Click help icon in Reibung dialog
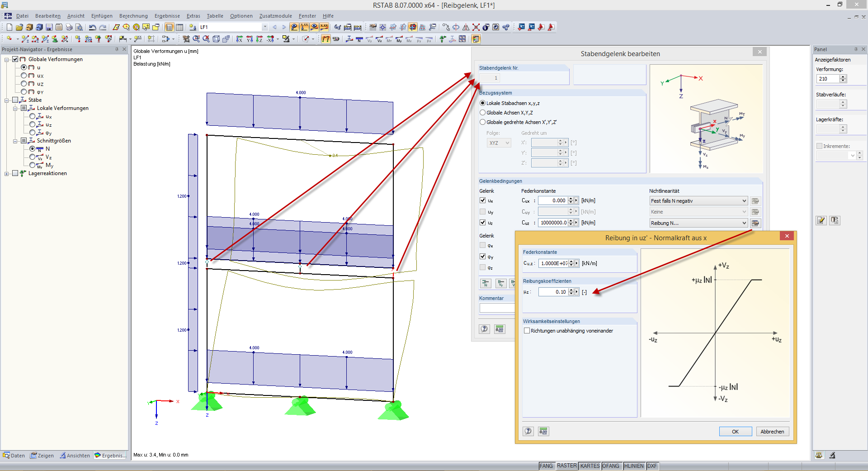Screen dimensions: 868x471 tap(528, 431)
